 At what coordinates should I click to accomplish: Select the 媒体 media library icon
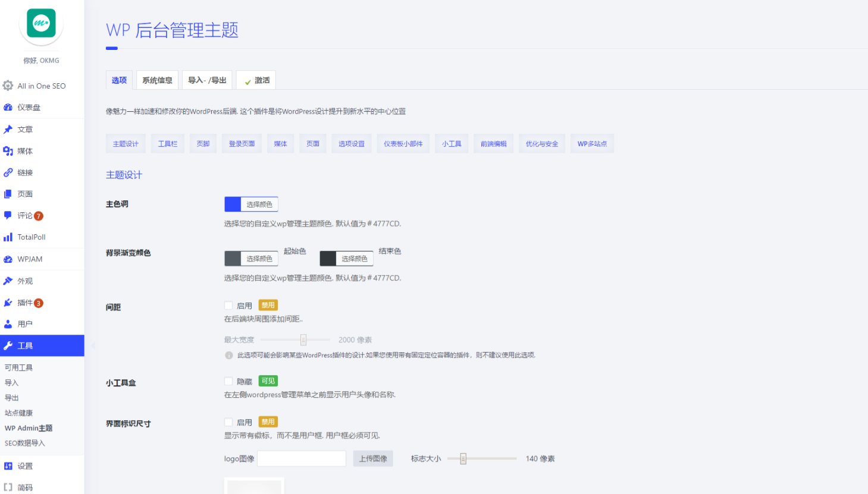pos(8,150)
